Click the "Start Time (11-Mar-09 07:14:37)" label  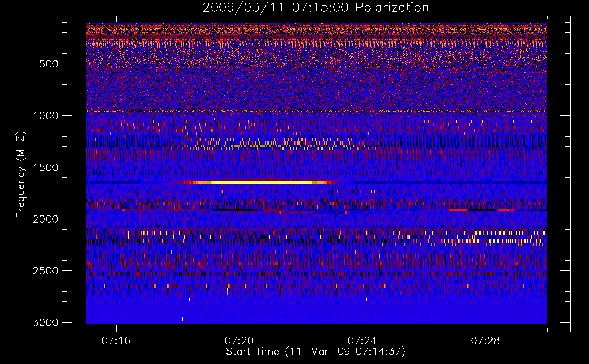316,352
